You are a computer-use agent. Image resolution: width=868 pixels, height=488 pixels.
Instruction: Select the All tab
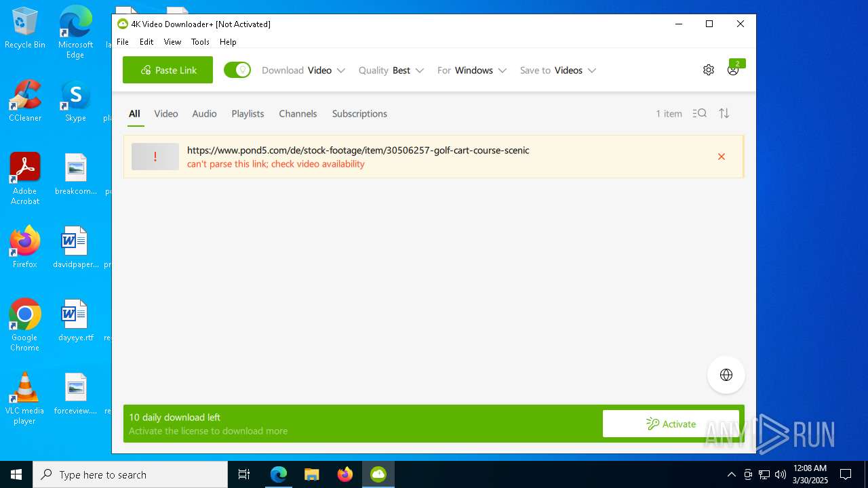point(134,114)
